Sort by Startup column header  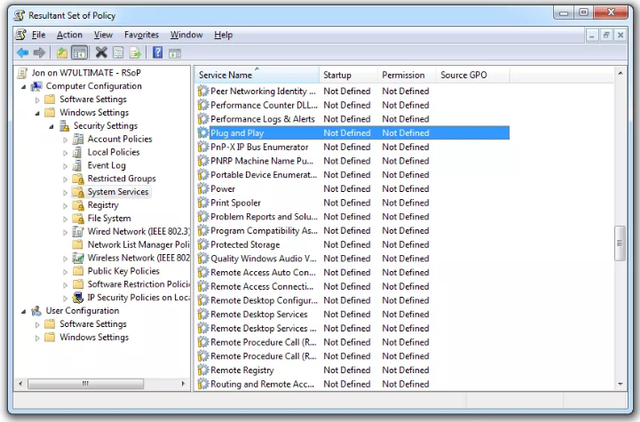(348, 75)
